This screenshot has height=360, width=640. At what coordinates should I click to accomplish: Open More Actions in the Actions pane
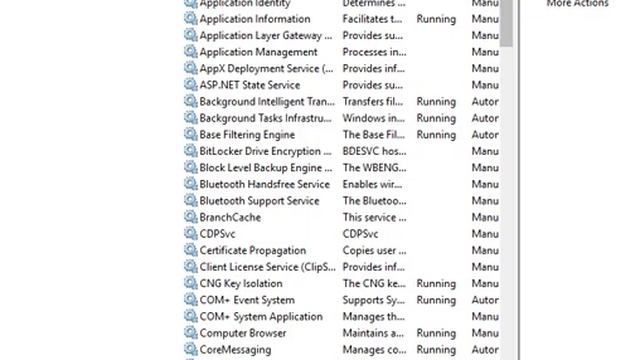pos(577,4)
